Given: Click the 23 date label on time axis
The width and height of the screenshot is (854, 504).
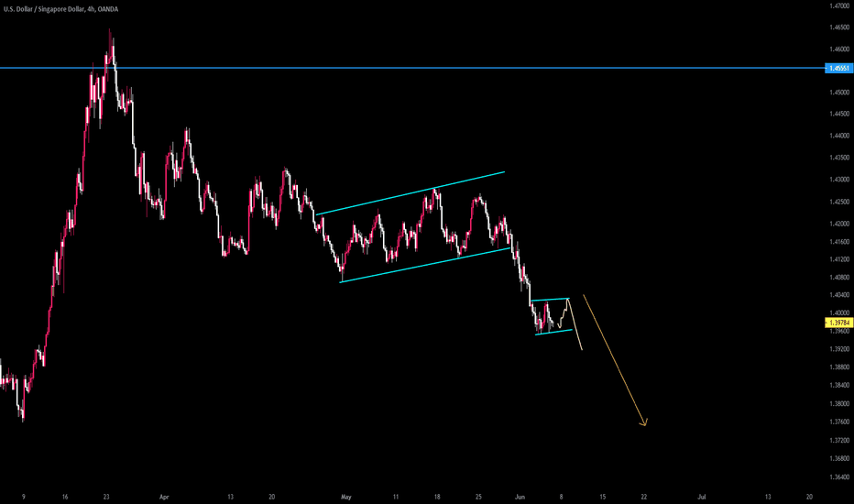Looking at the screenshot, I should pos(106,497).
